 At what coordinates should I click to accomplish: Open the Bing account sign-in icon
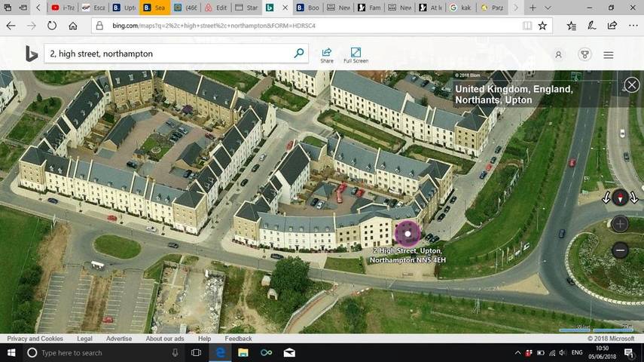point(558,55)
